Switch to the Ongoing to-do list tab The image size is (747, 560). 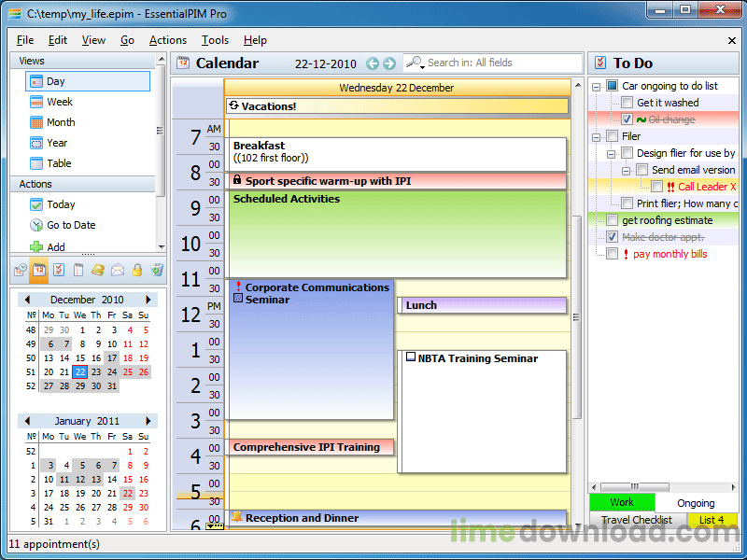tap(696, 503)
